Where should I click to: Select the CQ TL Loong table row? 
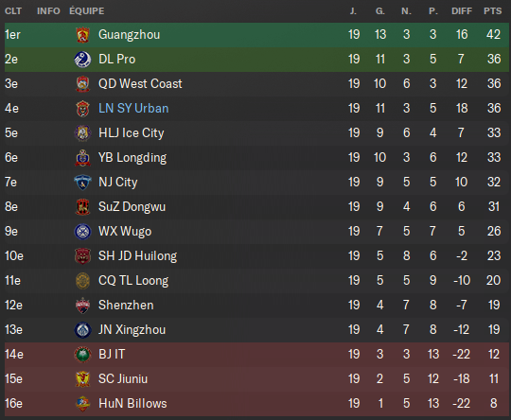pyautogui.click(x=256, y=281)
